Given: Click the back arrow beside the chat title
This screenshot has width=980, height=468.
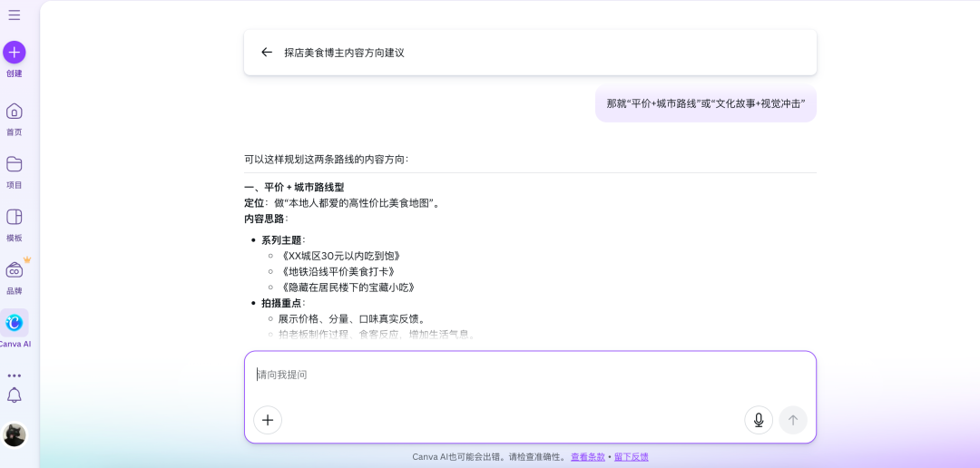Looking at the screenshot, I should tap(267, 53).
